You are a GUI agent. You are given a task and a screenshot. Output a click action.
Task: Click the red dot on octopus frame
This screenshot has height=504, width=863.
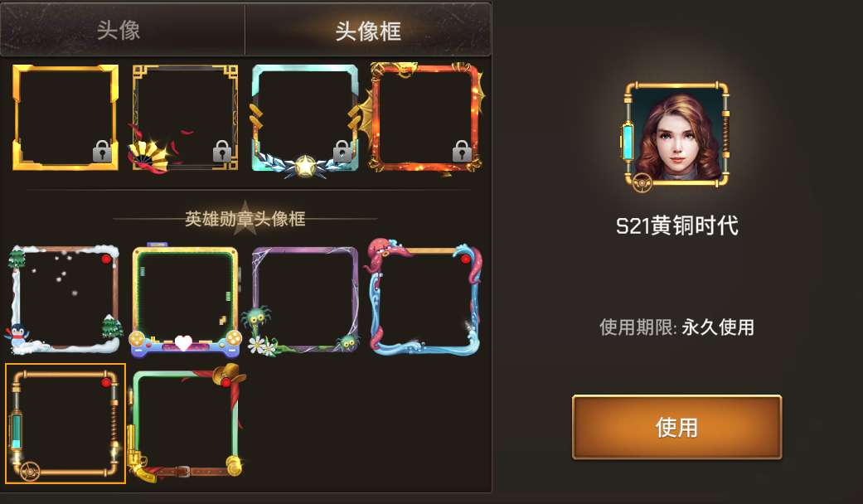[466, 259]
